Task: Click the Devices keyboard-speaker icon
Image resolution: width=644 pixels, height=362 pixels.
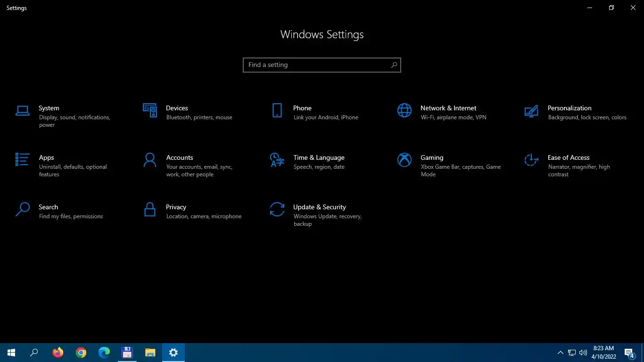Action: point(150,110)
